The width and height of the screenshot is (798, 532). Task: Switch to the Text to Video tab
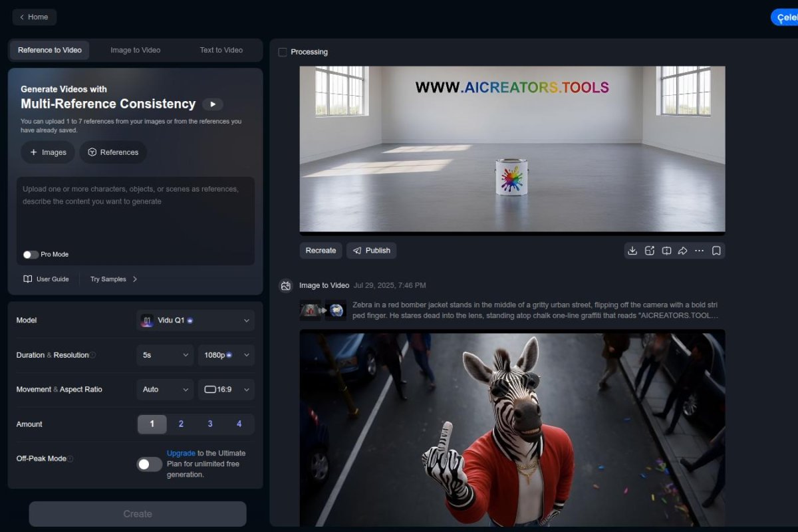[220, 50]
